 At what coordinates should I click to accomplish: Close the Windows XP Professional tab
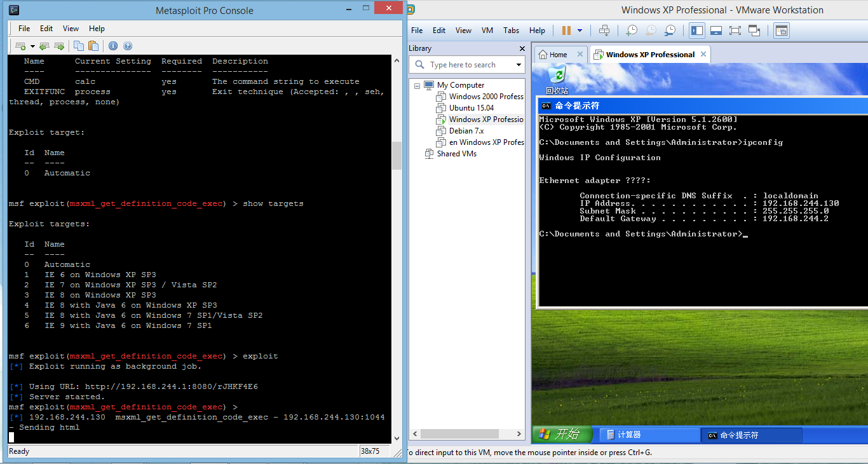703,55
